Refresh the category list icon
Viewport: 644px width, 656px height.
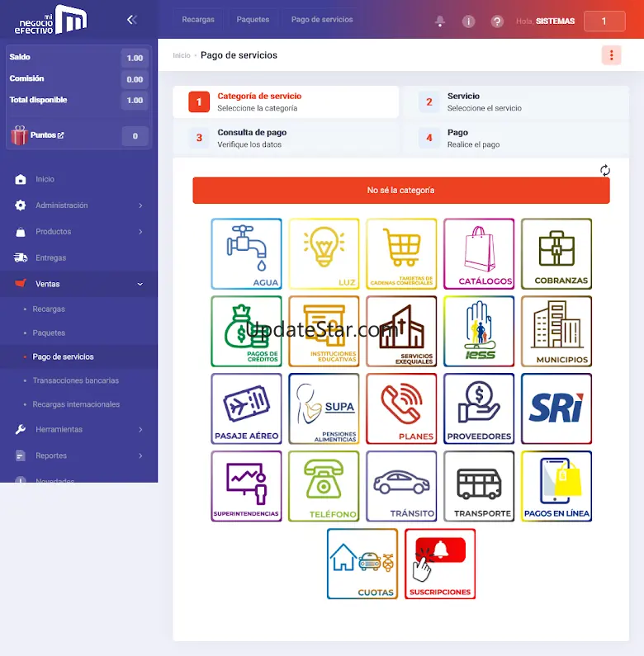click(604, 170)
